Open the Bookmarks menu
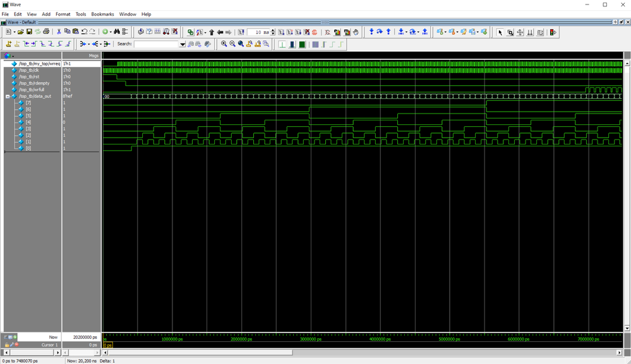 [x=102, y=14]
